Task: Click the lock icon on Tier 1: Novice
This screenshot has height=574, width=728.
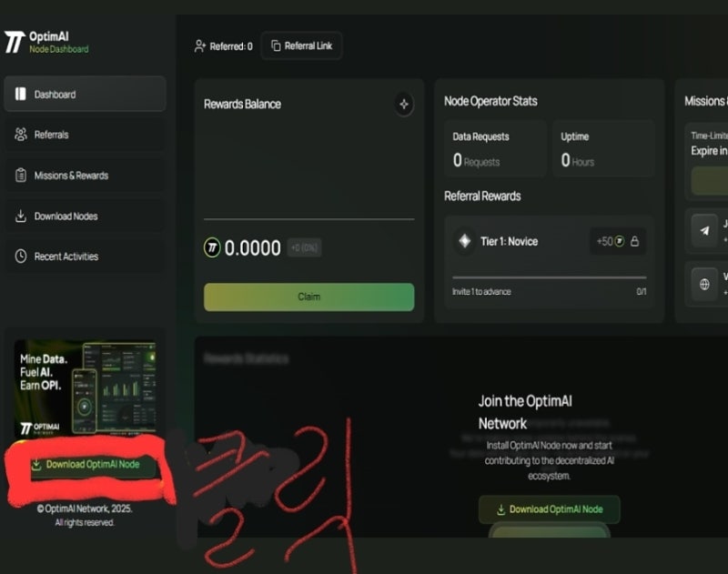Action: tap(634, 241)
